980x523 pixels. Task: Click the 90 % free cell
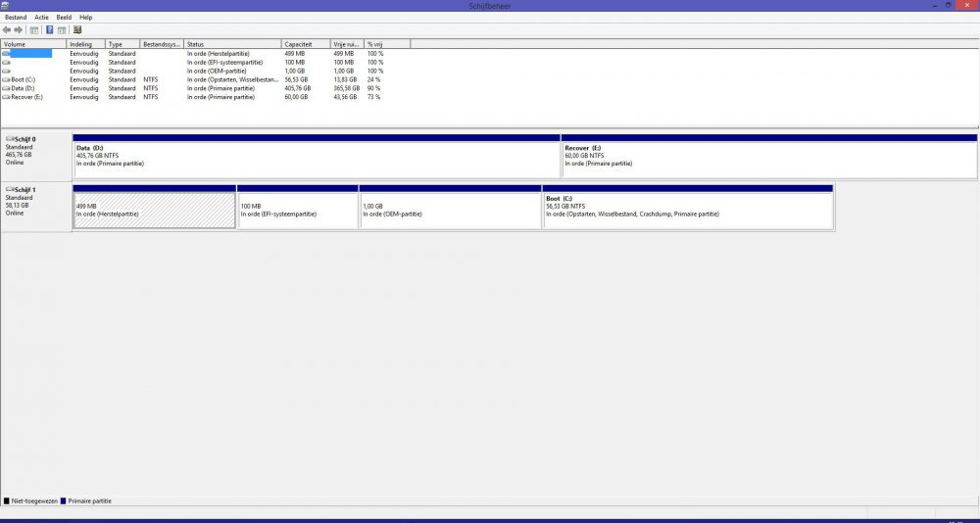(x=373, y=89)
